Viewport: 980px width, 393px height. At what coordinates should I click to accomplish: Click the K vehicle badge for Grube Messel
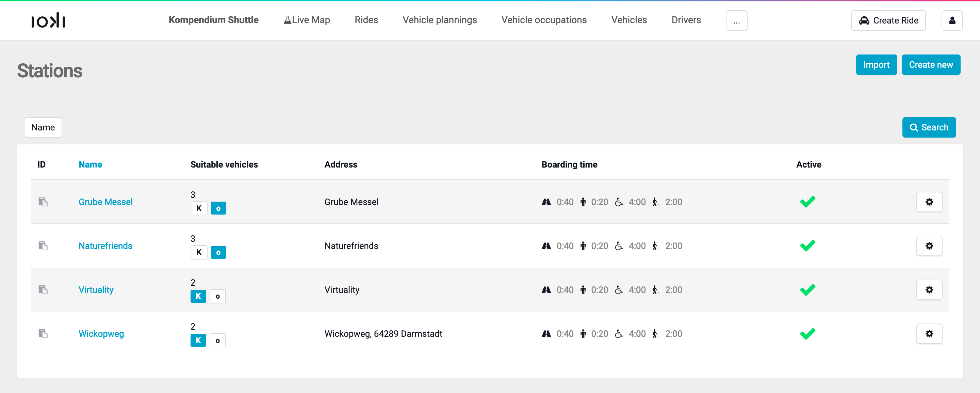pos(199,208)
